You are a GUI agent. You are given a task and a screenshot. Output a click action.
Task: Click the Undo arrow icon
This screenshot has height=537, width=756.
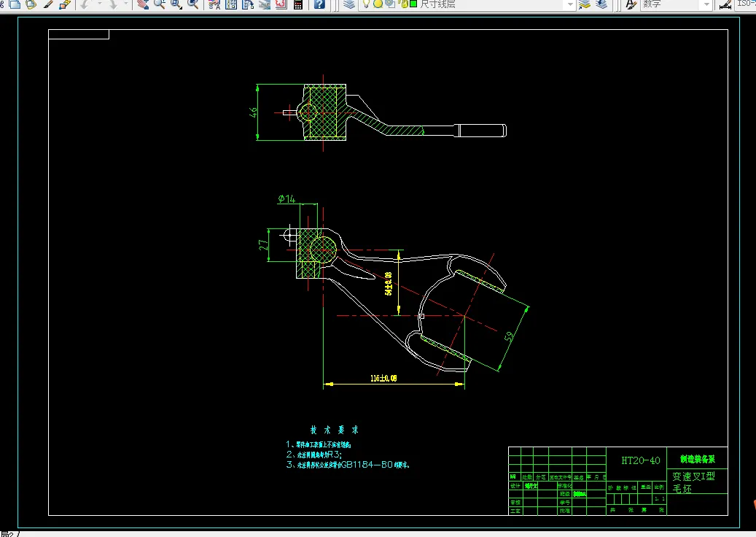pos(85,4)
